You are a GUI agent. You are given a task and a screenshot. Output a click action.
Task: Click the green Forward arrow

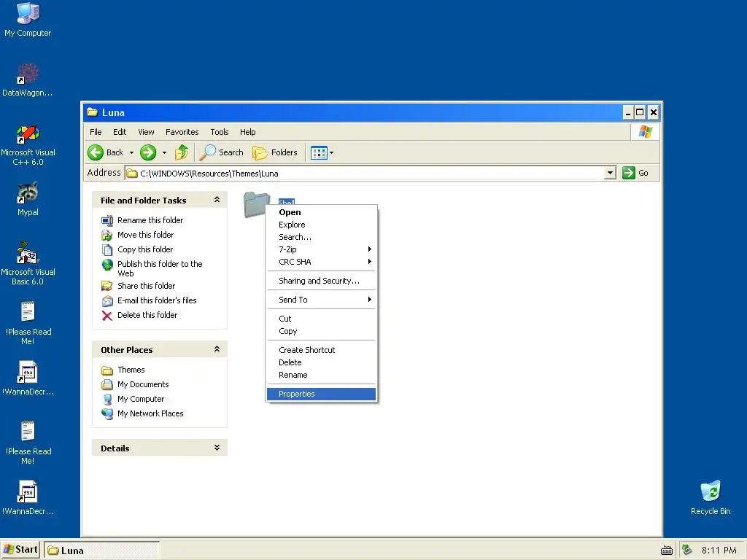coord(148,152)
